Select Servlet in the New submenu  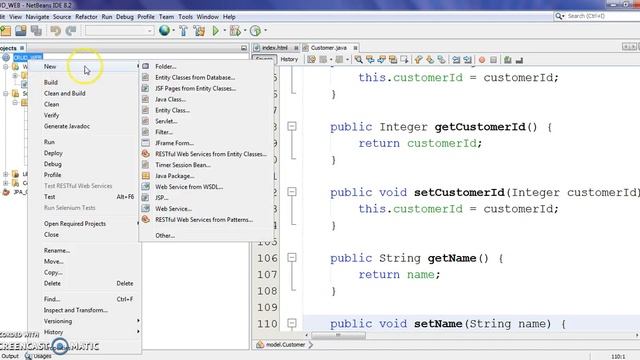point(166,121)
